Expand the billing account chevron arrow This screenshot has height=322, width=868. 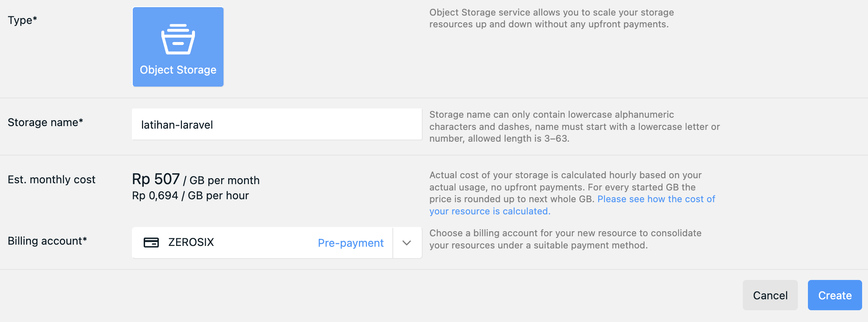407,243
